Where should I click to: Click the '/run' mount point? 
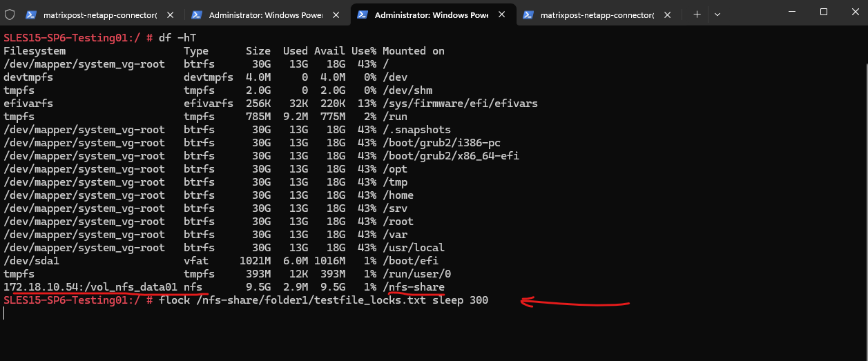pyautogui.click(x=395, y=117)
